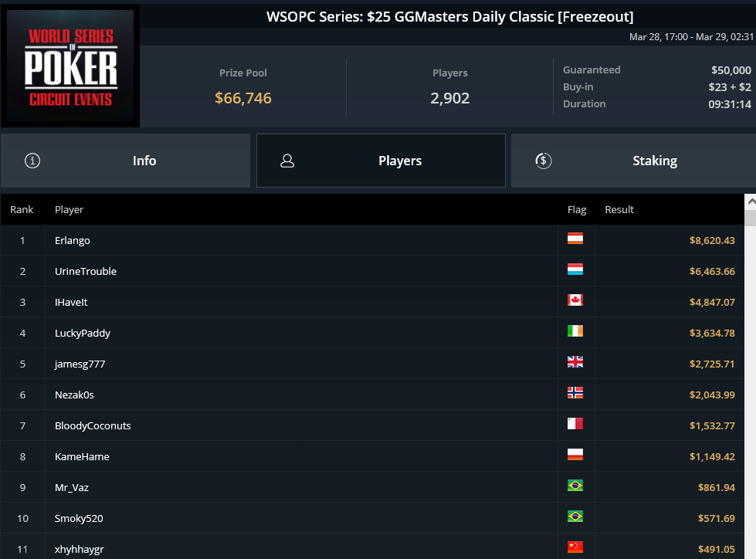This screenshot has height=559, width=756.
Task: Click the Ireland flag for LuckyPaddy
Action: [x=575, y=331]
